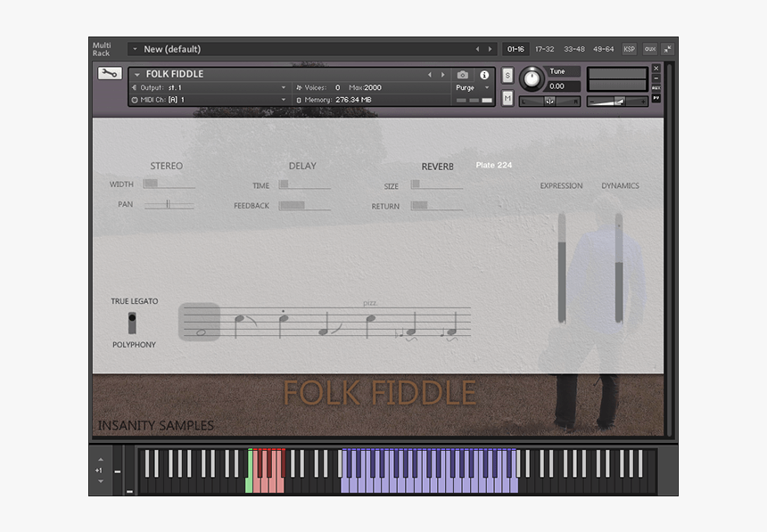Shift keyboard octave up arrow

coord(100,460)
